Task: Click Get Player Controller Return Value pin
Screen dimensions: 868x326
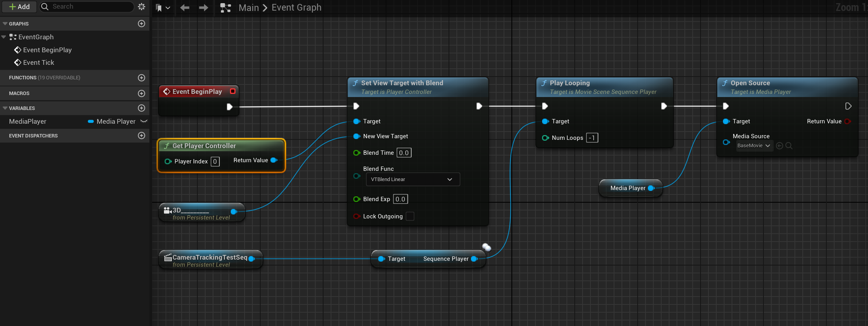Action: pyautogui.click(x=274, y=160)
